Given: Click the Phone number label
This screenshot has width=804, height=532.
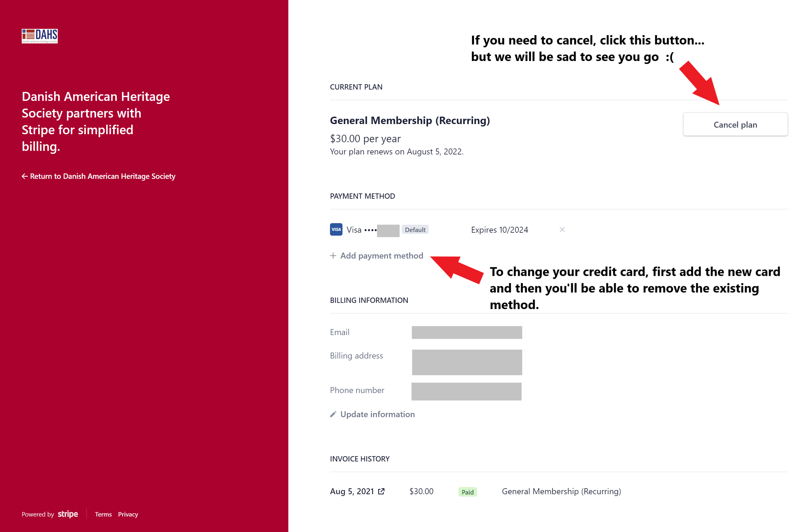Looking at the screenshot, I should coord(357,390).
